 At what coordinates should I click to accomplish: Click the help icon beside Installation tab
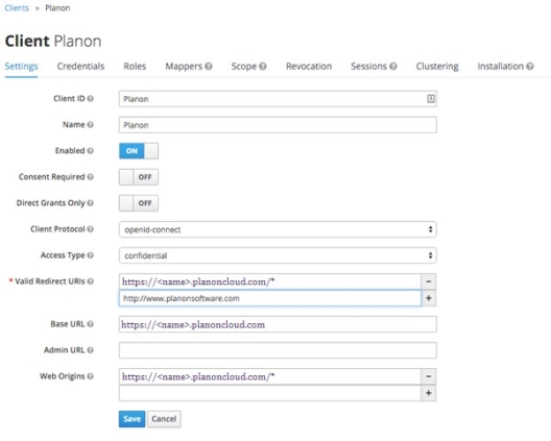pos(530,66)
